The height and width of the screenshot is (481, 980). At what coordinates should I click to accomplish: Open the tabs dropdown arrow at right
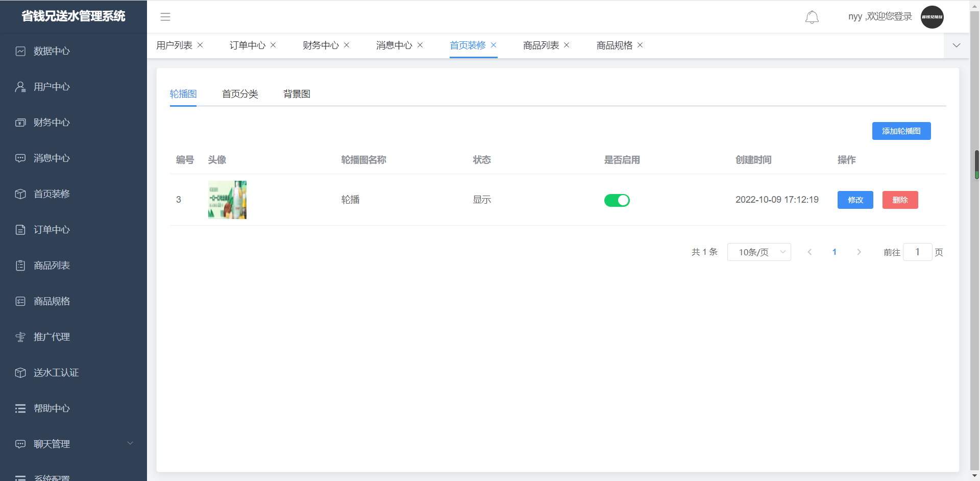[956, 45]
